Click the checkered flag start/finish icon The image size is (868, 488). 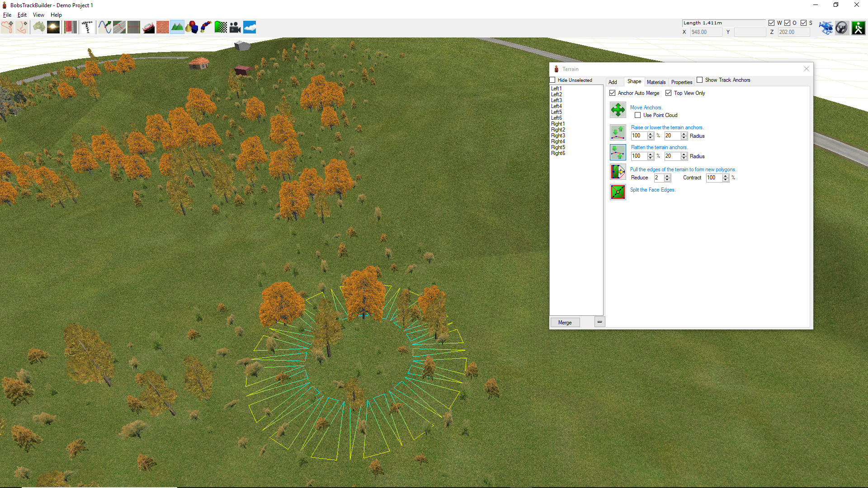click(221, 27)
